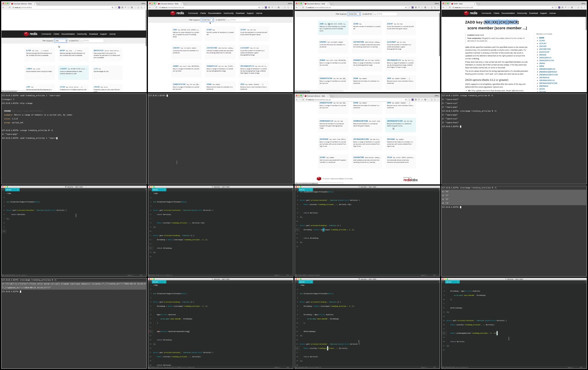
Task: Open the BRPOPLPUSH command card
Action: pos(107,54)
